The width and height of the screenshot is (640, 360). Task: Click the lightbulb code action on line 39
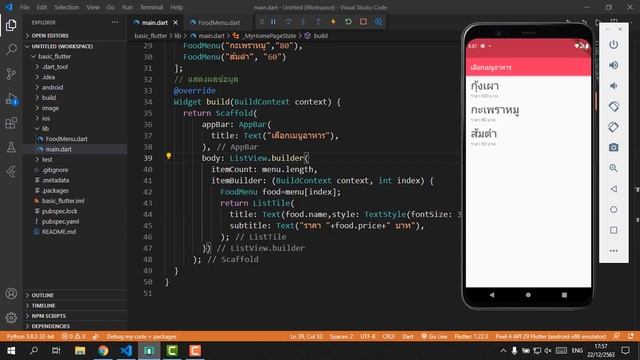point(169,156)
